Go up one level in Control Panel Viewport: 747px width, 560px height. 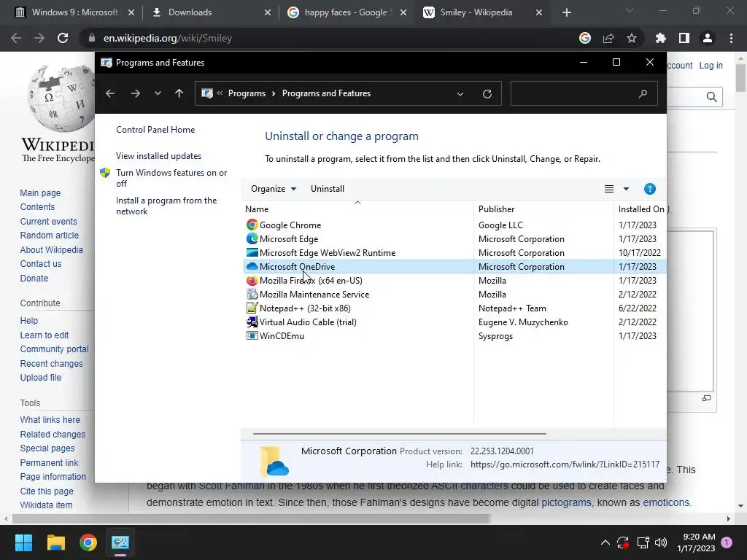pyautogui.click(x=179, y=93)
